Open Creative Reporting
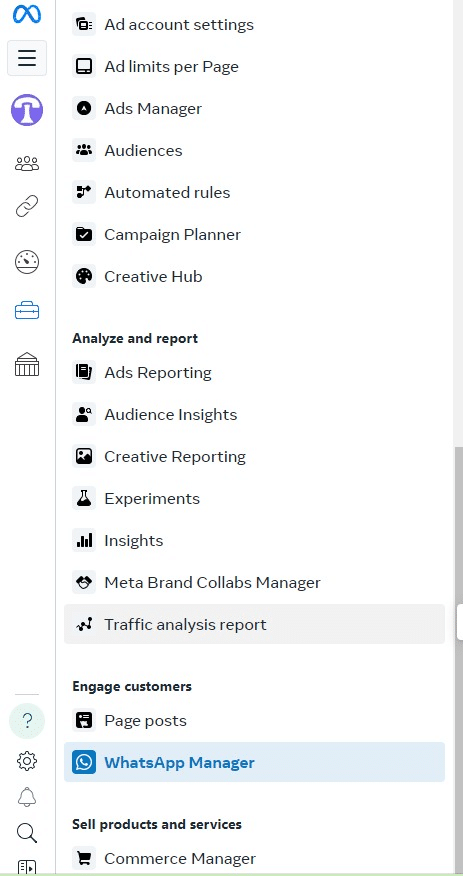 click(254, 456)
